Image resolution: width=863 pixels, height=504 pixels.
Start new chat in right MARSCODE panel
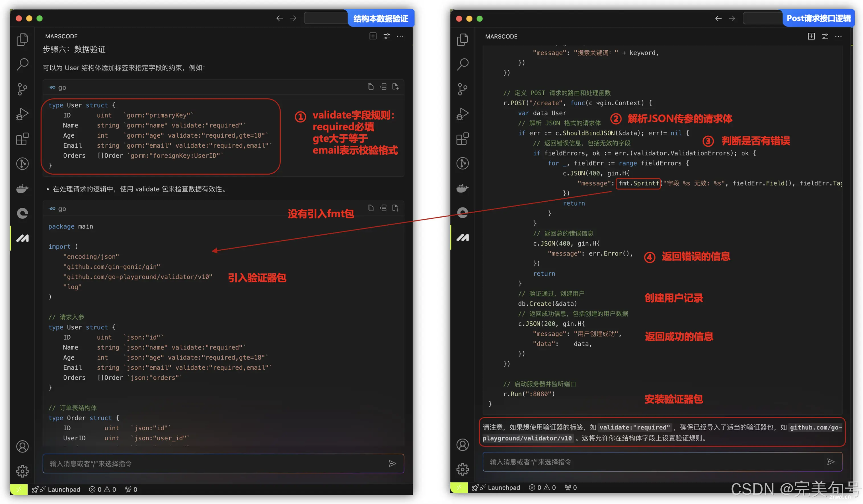click(811, 36)
